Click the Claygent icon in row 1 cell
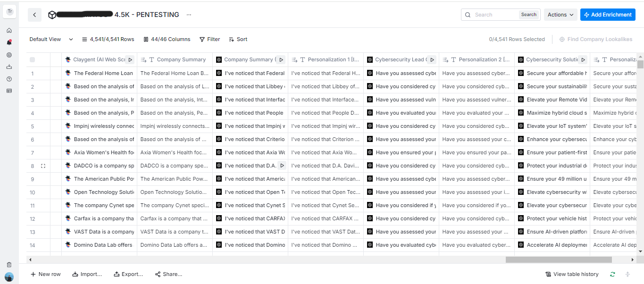This screenshot has width=644, height=284. 68,73
